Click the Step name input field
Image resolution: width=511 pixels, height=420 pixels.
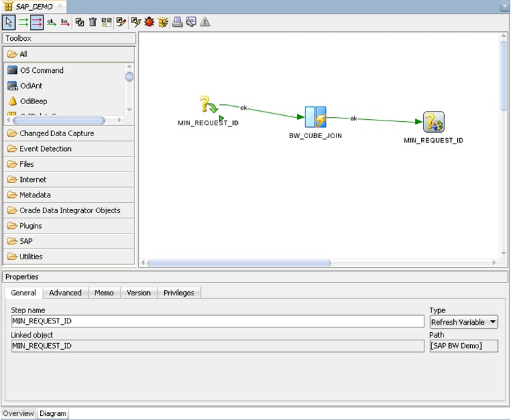[217, 321]
